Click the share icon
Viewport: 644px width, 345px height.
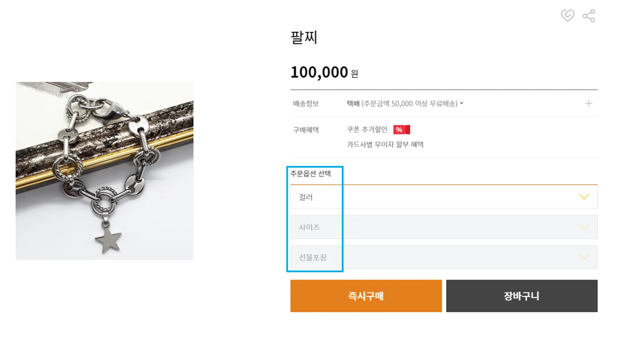pos(589,16)
